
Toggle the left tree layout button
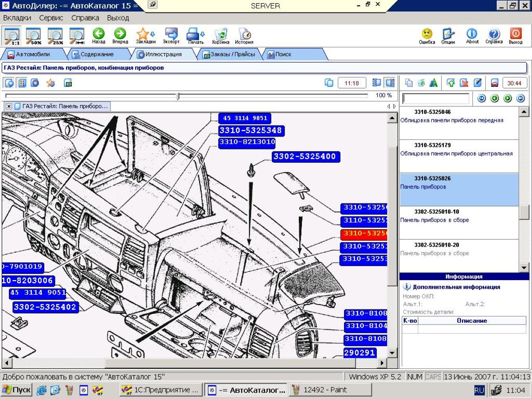377,83
